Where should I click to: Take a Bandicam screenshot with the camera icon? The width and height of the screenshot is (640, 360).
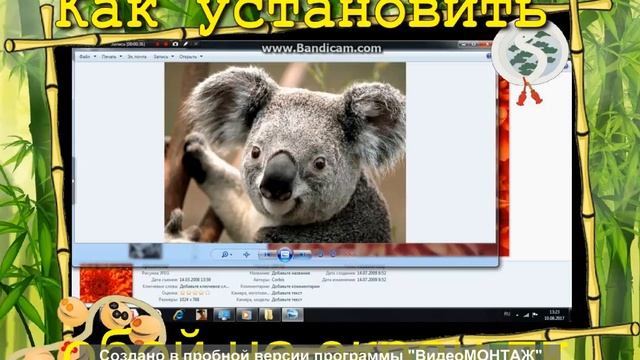point(175,44)
